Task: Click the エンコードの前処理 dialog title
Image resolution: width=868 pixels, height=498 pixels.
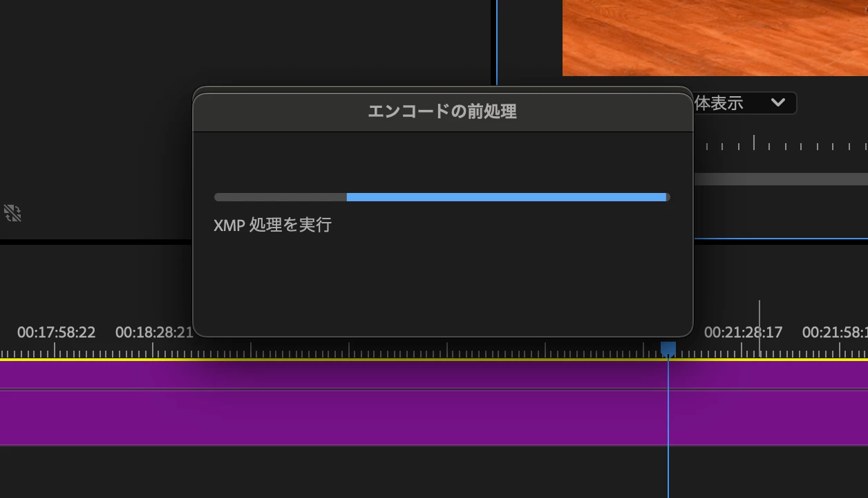Action: click(442, 111)
